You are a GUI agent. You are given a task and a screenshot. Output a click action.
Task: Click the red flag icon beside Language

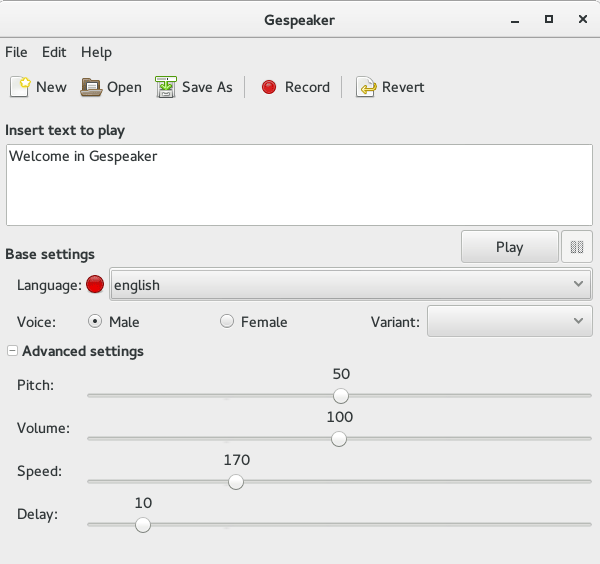(96, 285)
